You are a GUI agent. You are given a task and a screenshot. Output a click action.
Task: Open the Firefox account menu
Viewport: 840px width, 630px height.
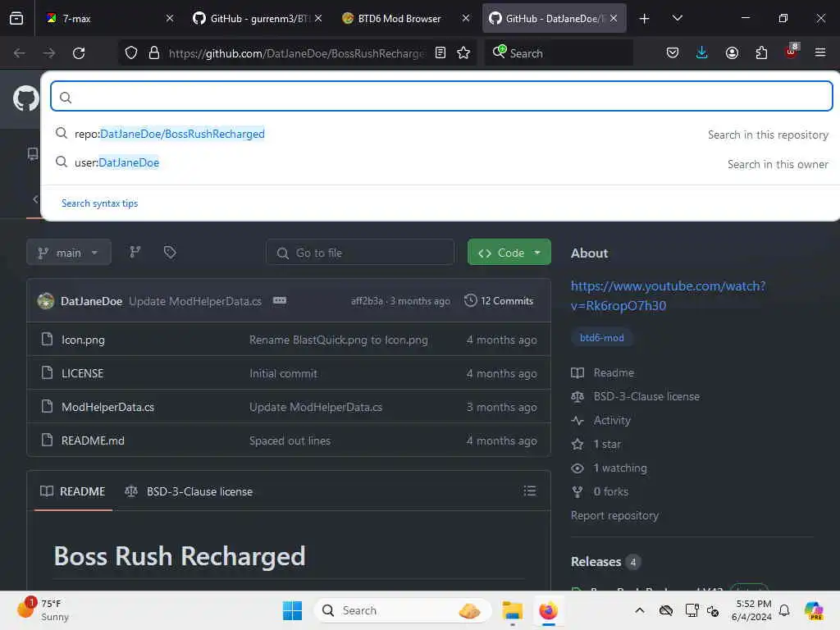pyautogui.click(x=732, y=52)
